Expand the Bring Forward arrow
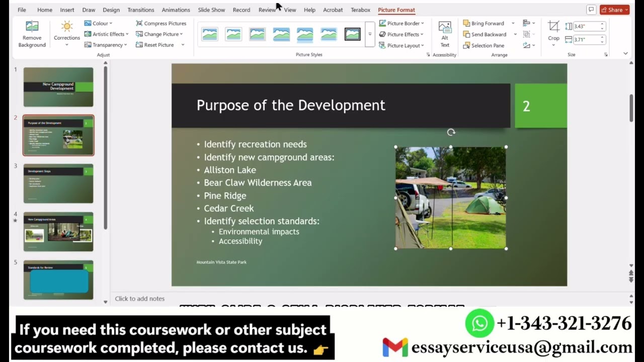644x362 pixels. point(513,23)
